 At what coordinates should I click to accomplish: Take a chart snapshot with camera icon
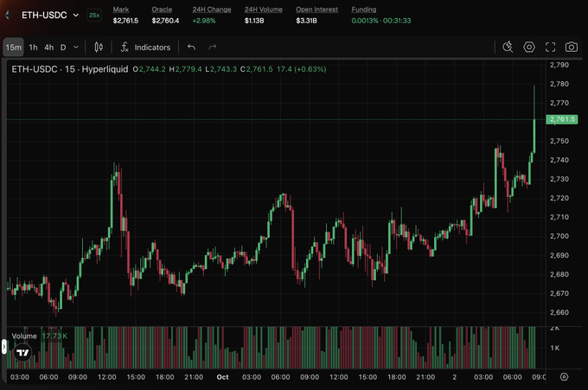(572, 48)
